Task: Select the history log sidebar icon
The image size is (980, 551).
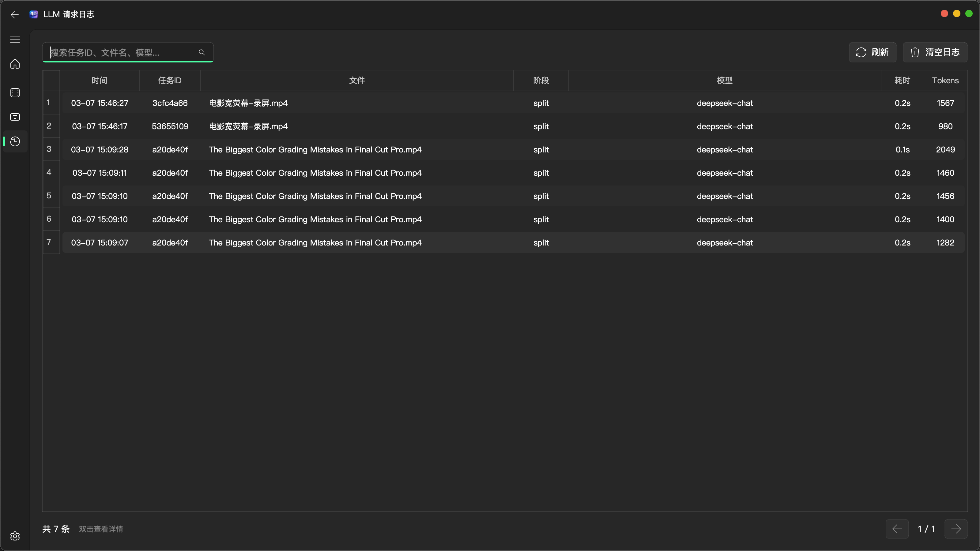Action: tap(15, 141)
